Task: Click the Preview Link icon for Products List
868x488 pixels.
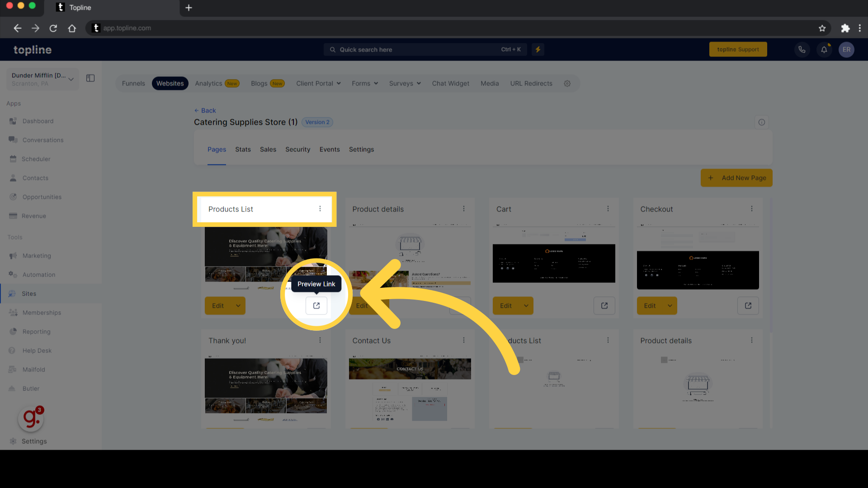Action: [316, 305]
